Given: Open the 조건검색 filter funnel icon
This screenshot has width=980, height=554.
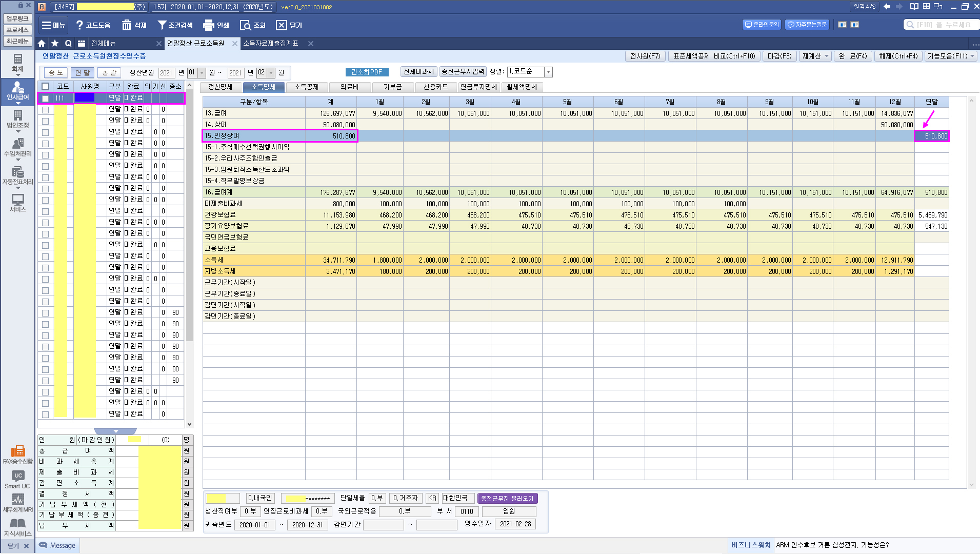Looking at the screenshot, I should tap(162, 25).
